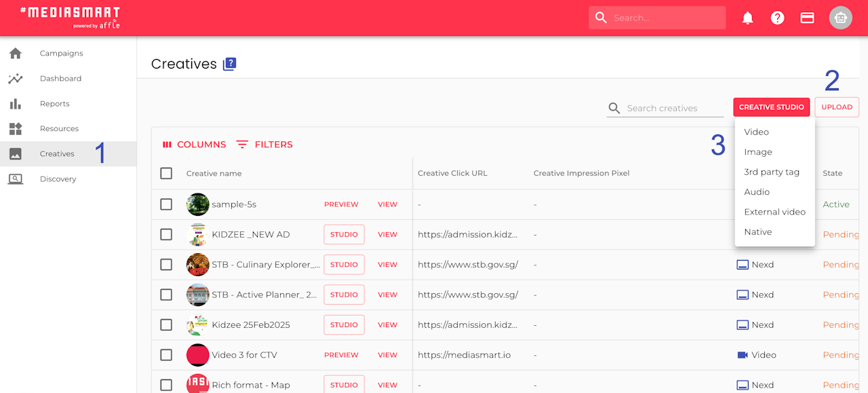Select checkbox for Video 3 for CTV

[x=166, y=355]
